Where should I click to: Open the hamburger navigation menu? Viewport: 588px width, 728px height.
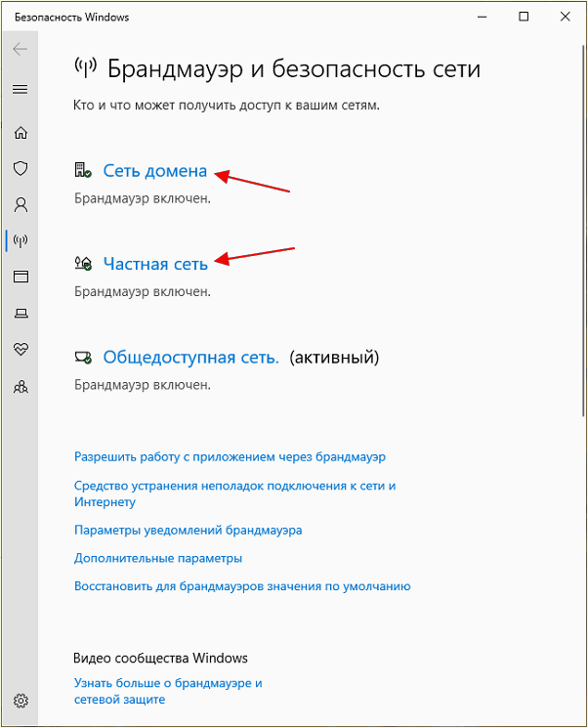pos(20,89)
